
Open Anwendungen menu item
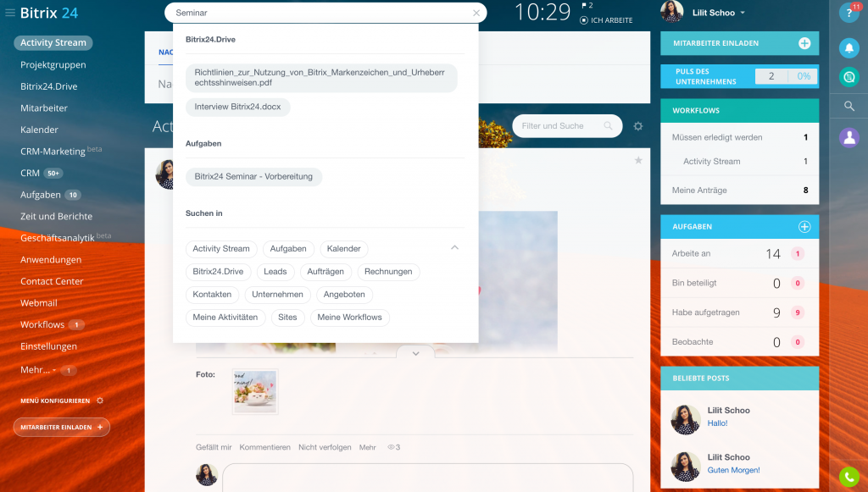pyautogui.click(x=51, y=259)
